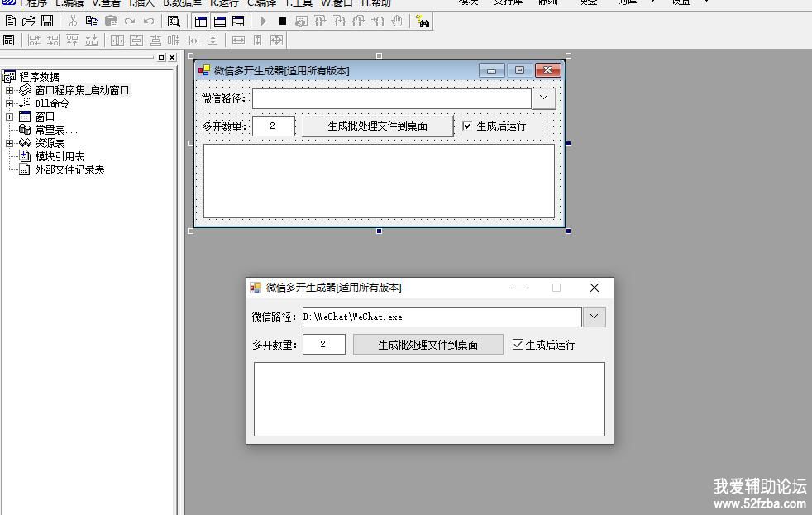Viewport: 812px width, 515px height.
Task: Click the hand breakpoint icon
Action: pos(397,21)
